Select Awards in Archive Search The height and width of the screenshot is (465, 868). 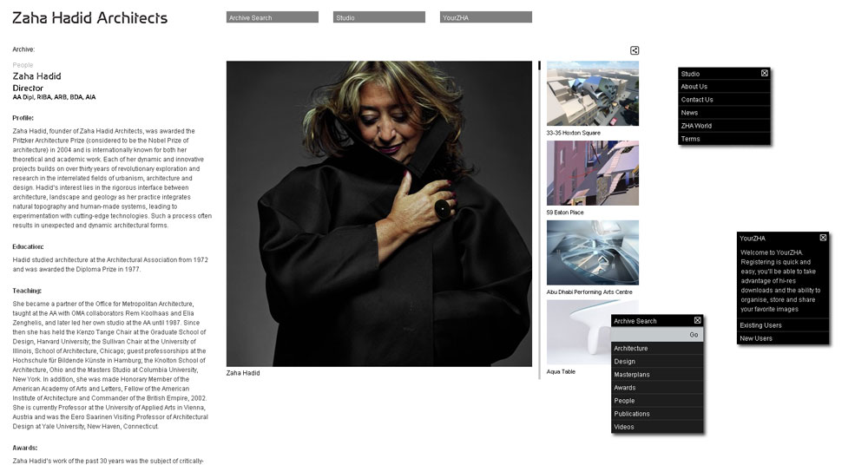point(657,388)
